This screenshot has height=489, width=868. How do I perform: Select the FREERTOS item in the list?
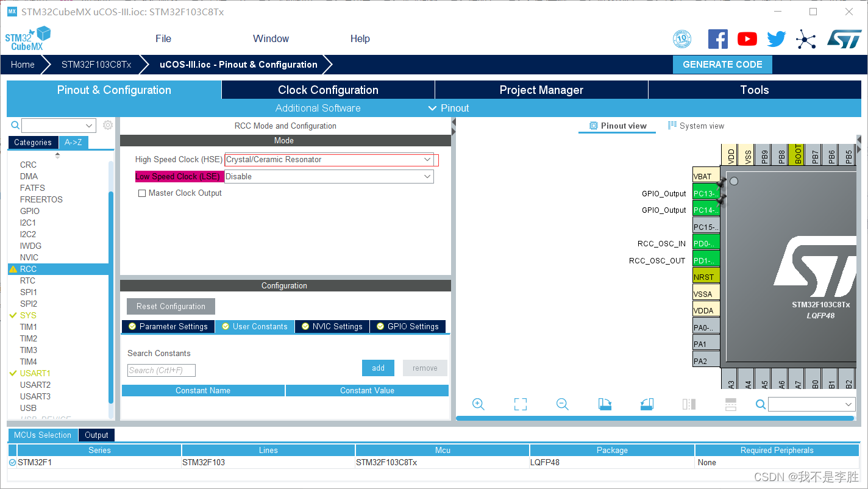pos(41,199)
